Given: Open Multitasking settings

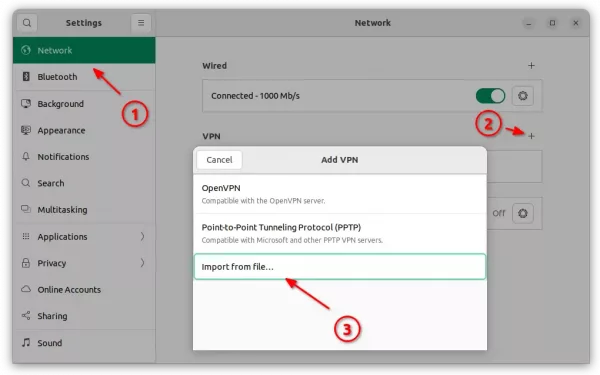Looking at the screenshot, I should point(84,209).
